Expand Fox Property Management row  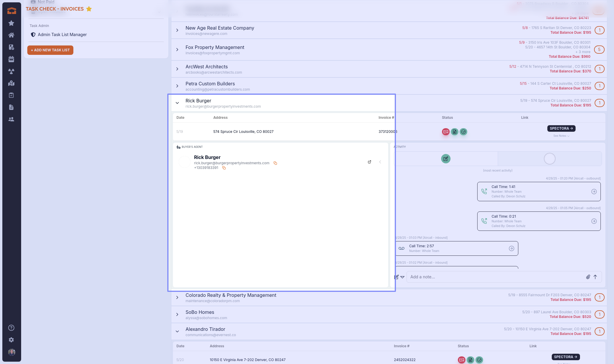(177, 50)
